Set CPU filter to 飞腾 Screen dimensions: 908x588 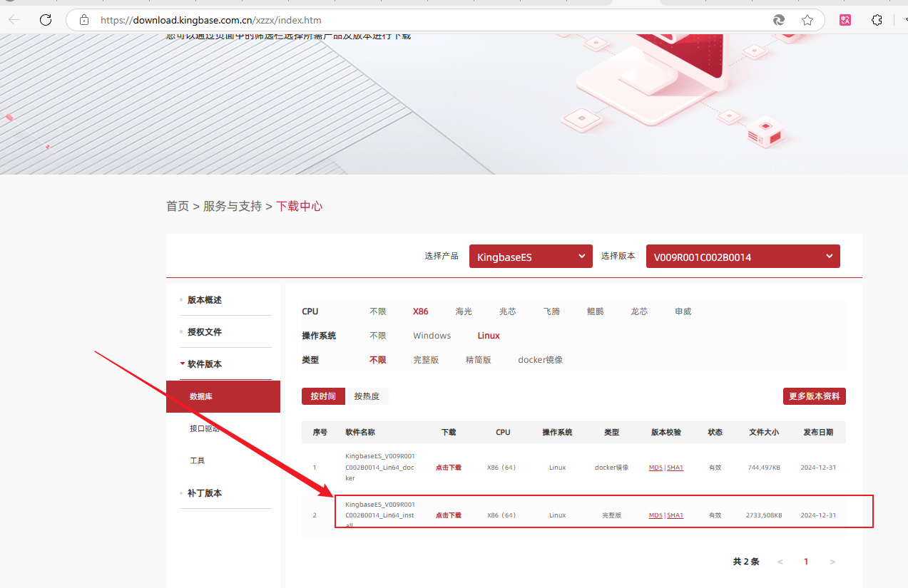(551, 311)
